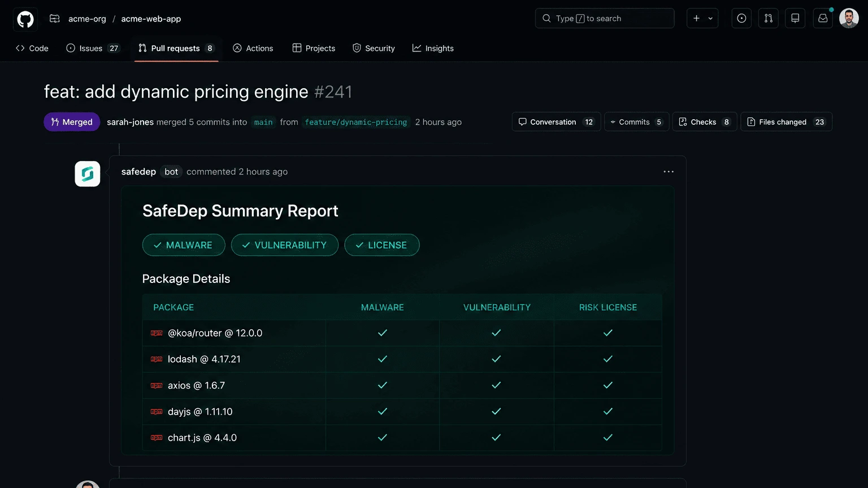The image size is (868, 488).
Task: Click the SafeDep Summary Report heading
Action: 240,211
